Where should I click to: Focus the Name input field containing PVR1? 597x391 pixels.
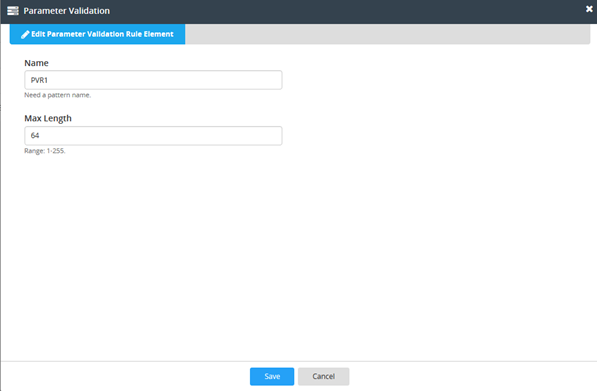pyautogui.click(x=153, y=80)
